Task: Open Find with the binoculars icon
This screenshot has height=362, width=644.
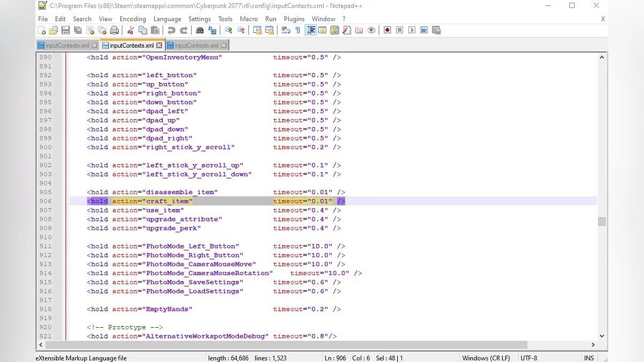Action: point(200,31)
